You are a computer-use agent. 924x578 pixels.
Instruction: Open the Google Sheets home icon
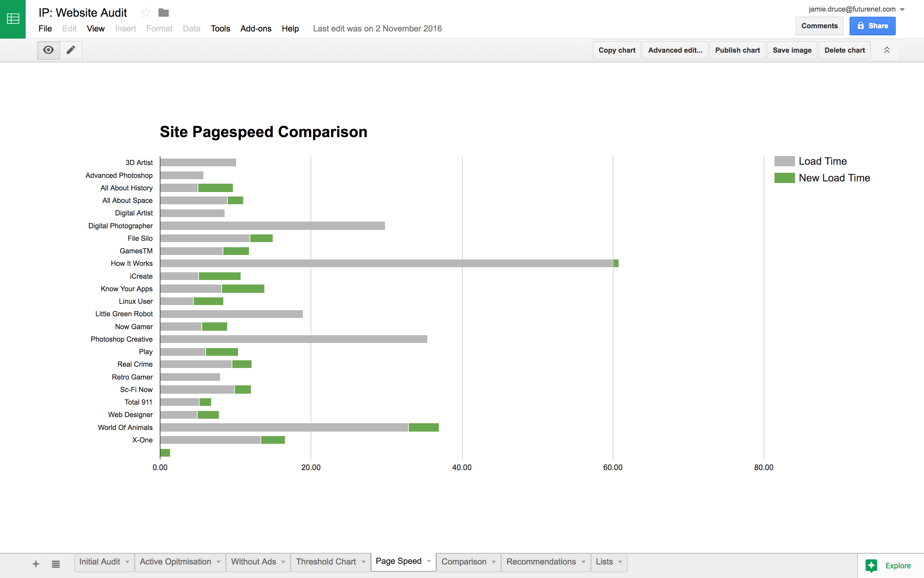[13, 19]
